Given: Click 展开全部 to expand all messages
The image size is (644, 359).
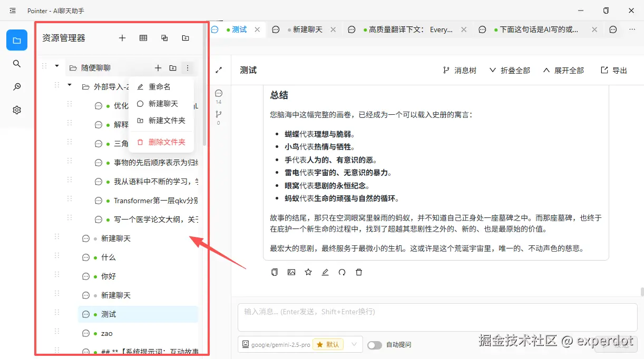Looking at the screenshot, I should click(x=563, y=70).
